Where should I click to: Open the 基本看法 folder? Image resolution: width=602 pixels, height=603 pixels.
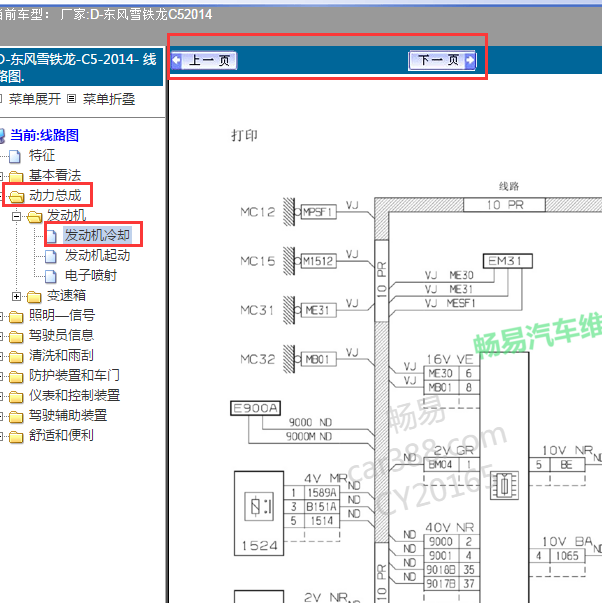click(x=55, y=175)
